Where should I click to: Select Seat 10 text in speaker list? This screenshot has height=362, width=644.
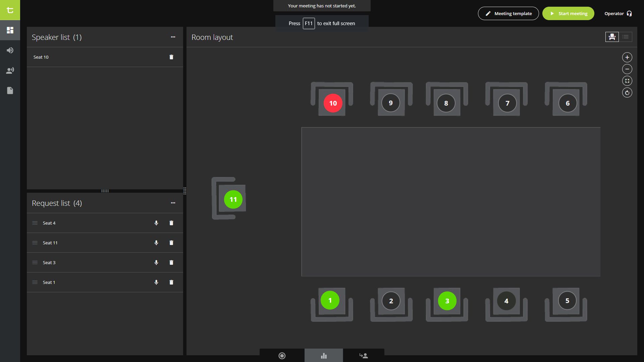coord(41,57)
